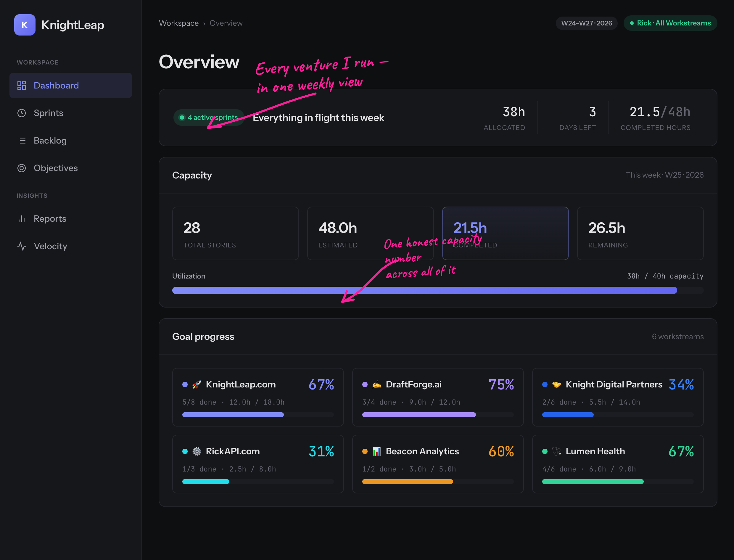Screen dimensions: 734x560
Task: Go to Sprints in the sidebar
Action: pos(71,113)
